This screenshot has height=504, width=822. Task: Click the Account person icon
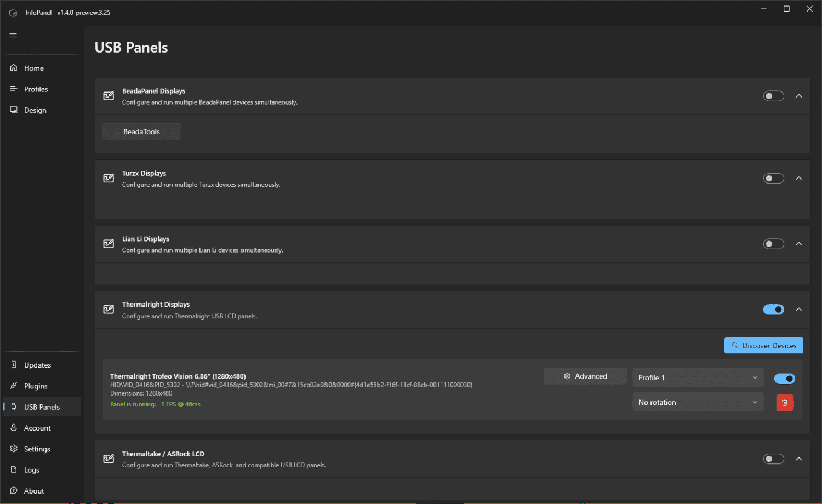[x=14, y=428]
